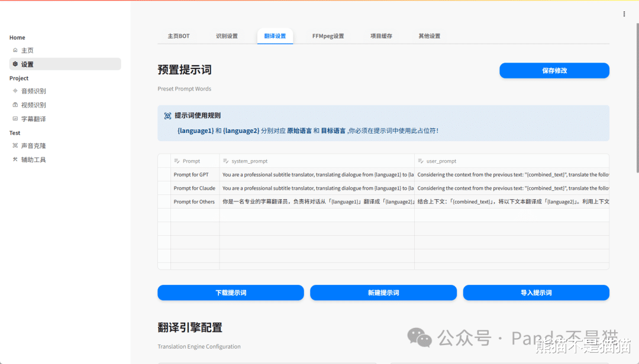Click the tools icon beside 辅助工具

(x=15, y=159)
